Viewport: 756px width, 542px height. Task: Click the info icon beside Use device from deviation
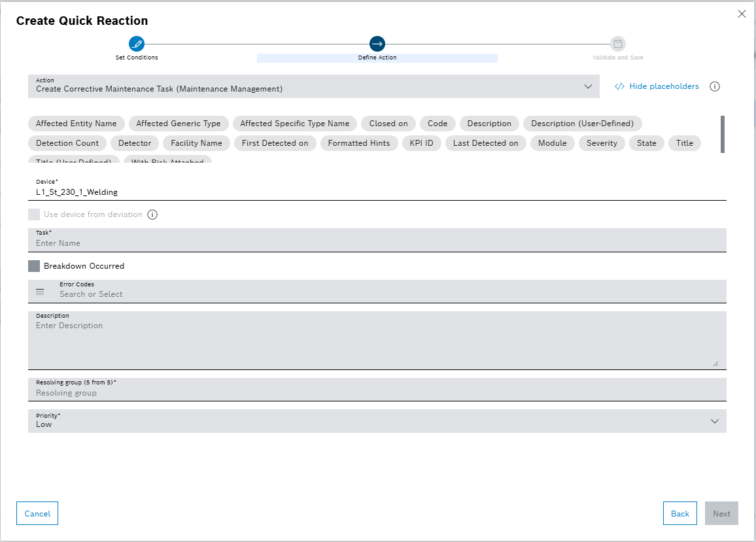(152, 214)
